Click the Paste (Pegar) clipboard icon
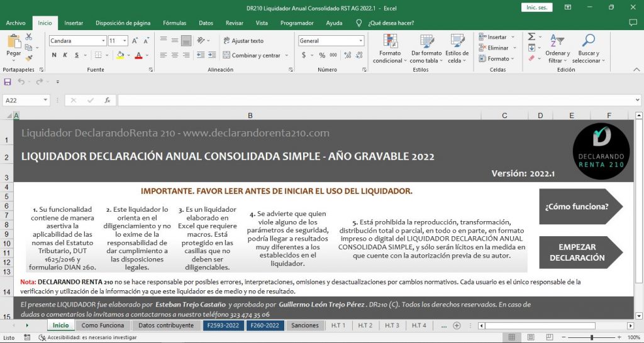Screen dimensions: 644x343 (14, 41)
